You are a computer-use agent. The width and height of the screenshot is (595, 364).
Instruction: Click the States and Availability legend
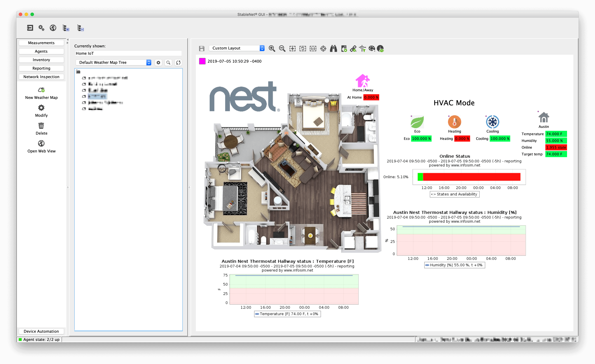tap(454, 194)
